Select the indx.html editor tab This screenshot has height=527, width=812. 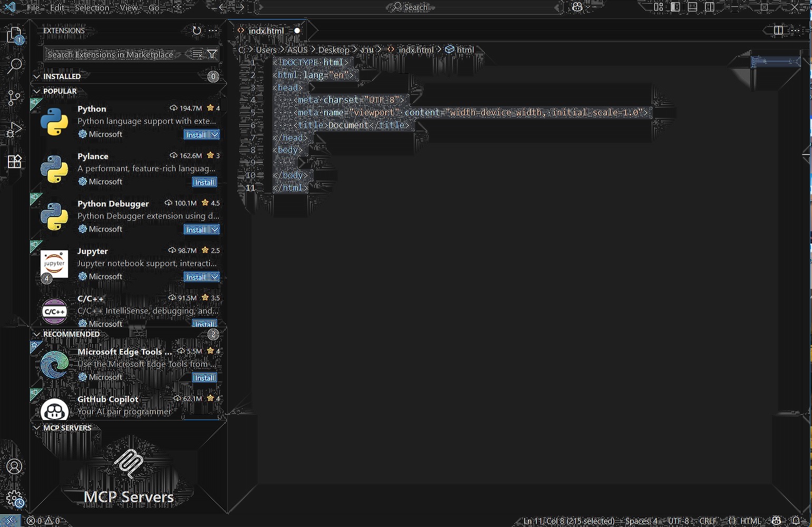coord(266,31)
